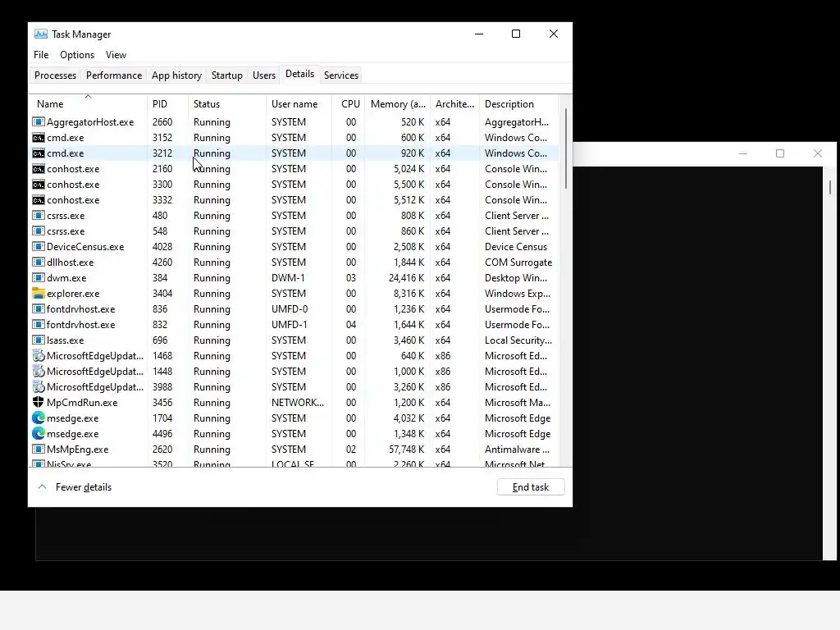840x630 pixels.
Task: Collapse view with Fewer details
Action: (x=75, y=487)
